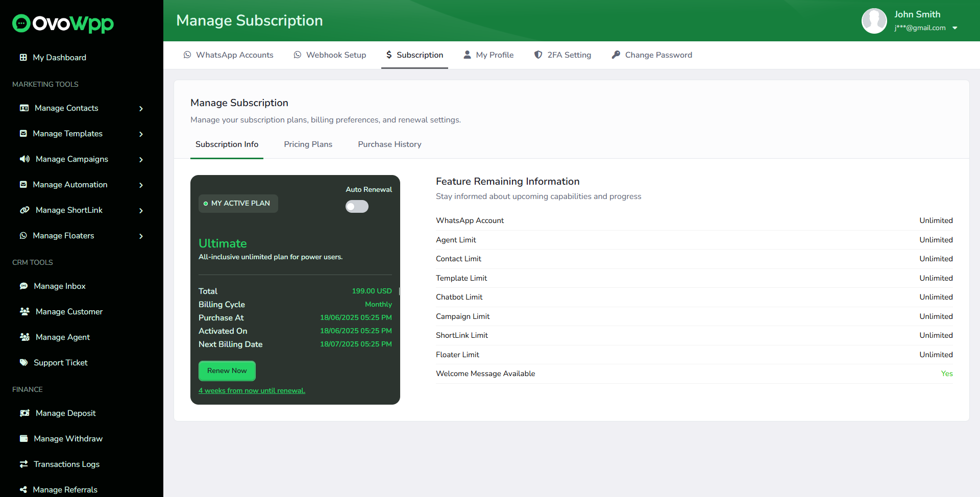Click the Manage Floaters WhatsApp icon

click(x=23, y=236)
